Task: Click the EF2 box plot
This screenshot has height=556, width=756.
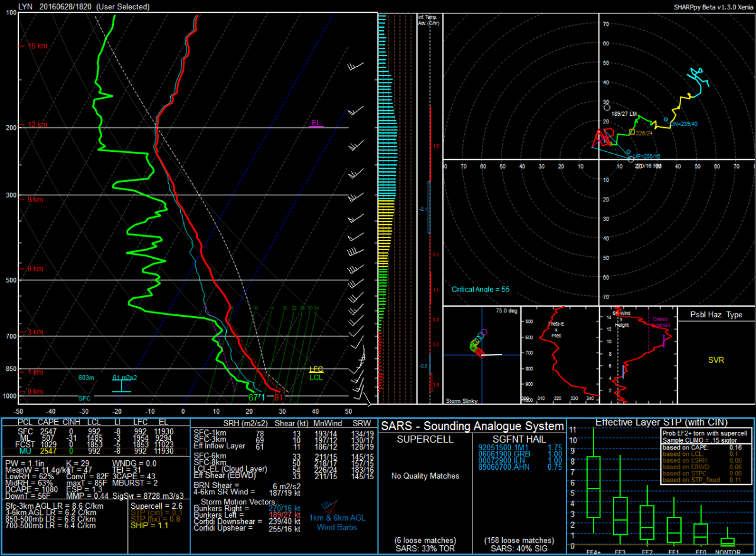Action: click(x=648, y=514)
